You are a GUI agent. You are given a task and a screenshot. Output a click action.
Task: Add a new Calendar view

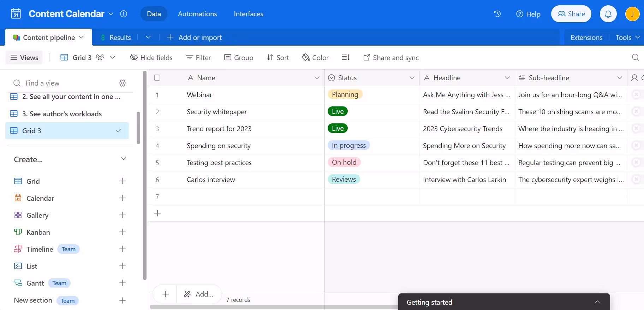click(123, 198)
